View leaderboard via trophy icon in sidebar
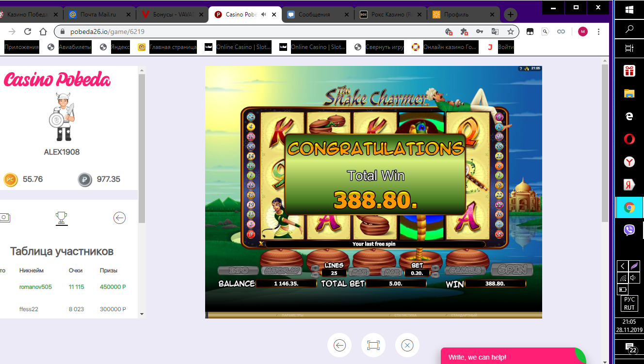The width and height of the screenshot is (644, 364). (61, 218)
